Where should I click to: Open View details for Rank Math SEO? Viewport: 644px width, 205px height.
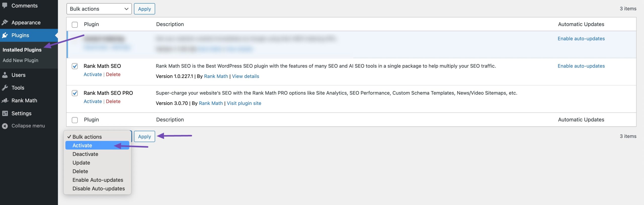[x=245, y=76]
